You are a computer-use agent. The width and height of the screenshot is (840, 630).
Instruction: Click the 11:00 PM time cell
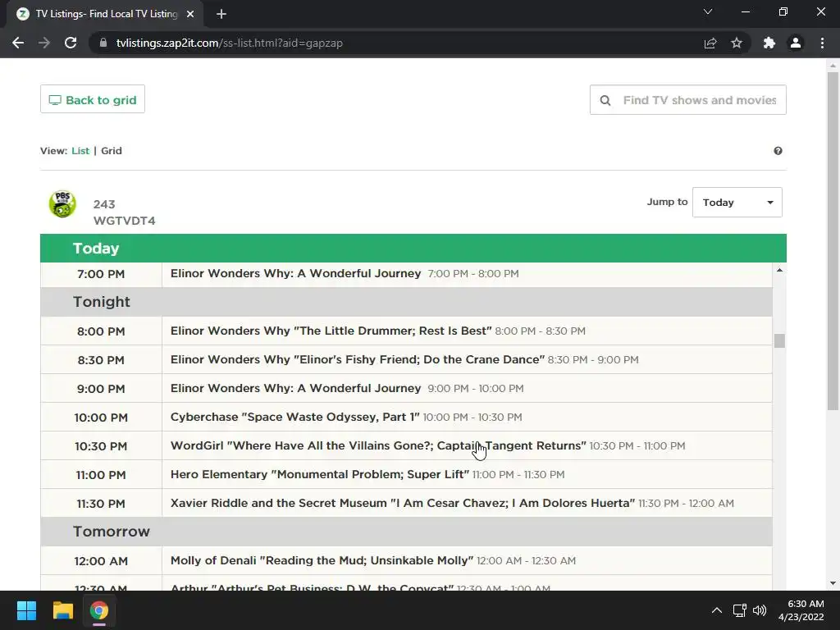pos(101,475)
